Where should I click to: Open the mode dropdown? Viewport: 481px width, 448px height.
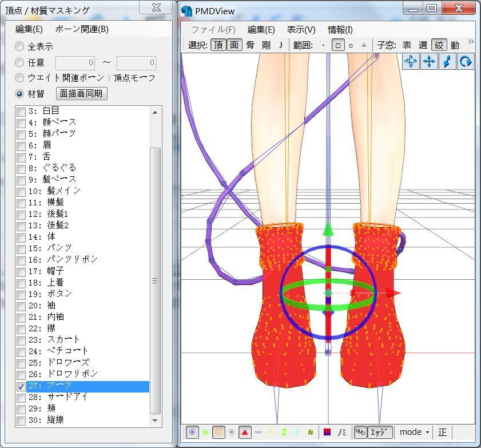(415, 432)
